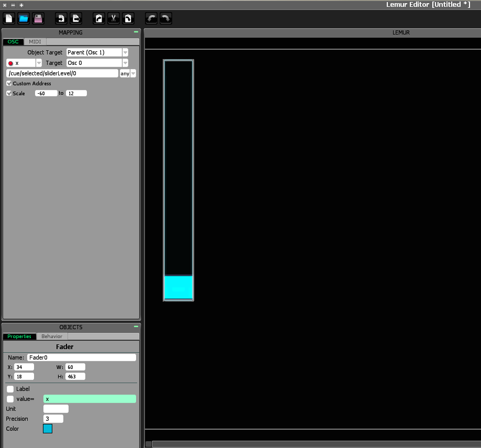Open a project with the folder icon
481x448 pixels.
(24, 19)
